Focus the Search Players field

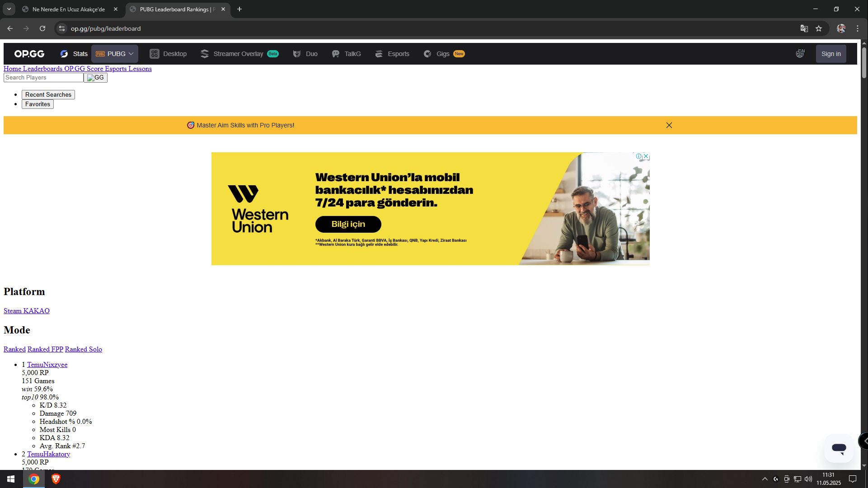tap(43, 78)
